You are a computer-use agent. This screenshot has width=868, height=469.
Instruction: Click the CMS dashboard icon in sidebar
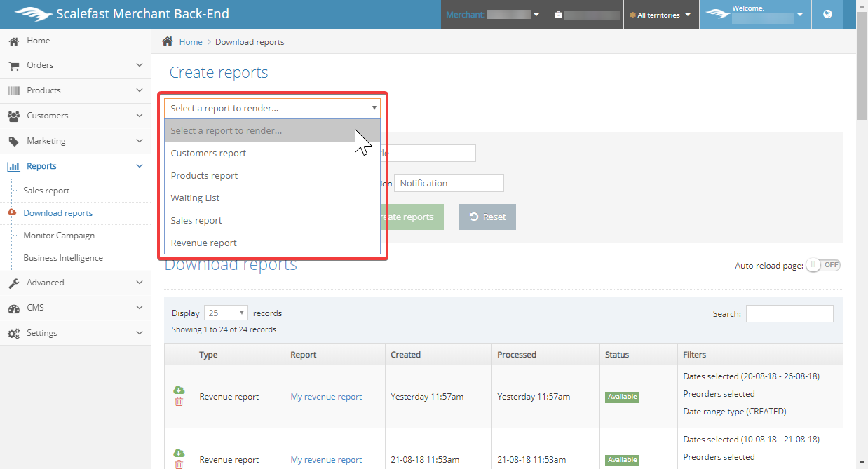pos(13,308)
